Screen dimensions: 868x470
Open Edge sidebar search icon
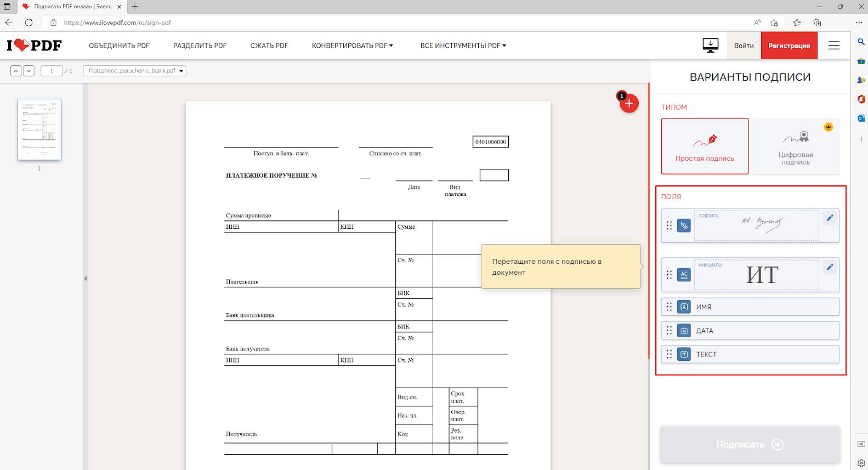pos(861,42)
